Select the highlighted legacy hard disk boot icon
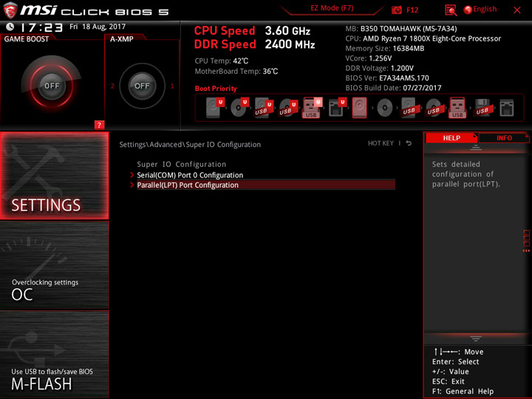The width and height of the screenshot is (532, 399). tap(359, 108)
